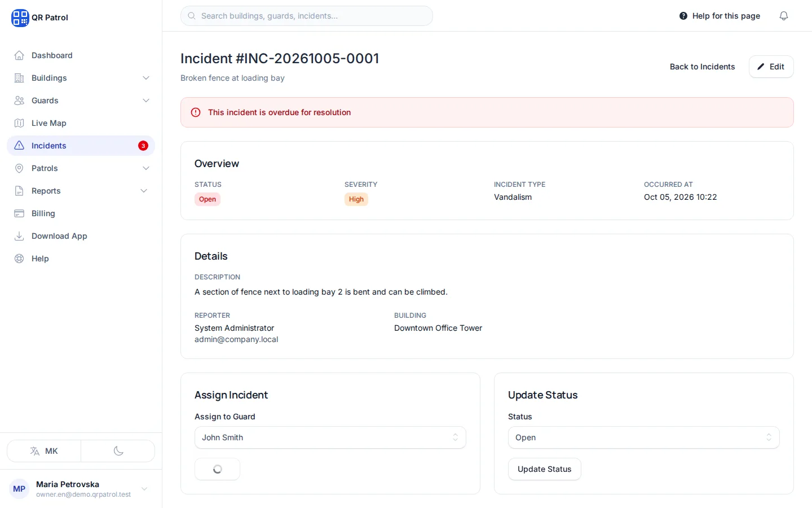Click the Help for this page link
This screenshot has height=508, width=812.
pos(720,16)
